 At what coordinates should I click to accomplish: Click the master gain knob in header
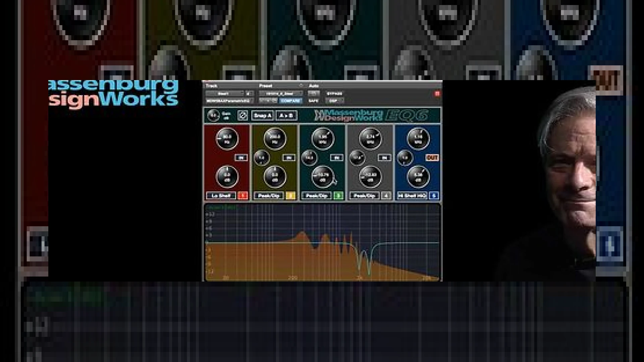tap(213, 115)
